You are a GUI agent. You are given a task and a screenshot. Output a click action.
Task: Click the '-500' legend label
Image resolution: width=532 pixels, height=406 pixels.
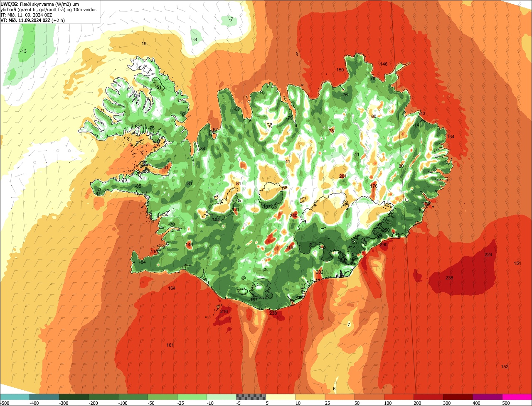coord(5,403)
